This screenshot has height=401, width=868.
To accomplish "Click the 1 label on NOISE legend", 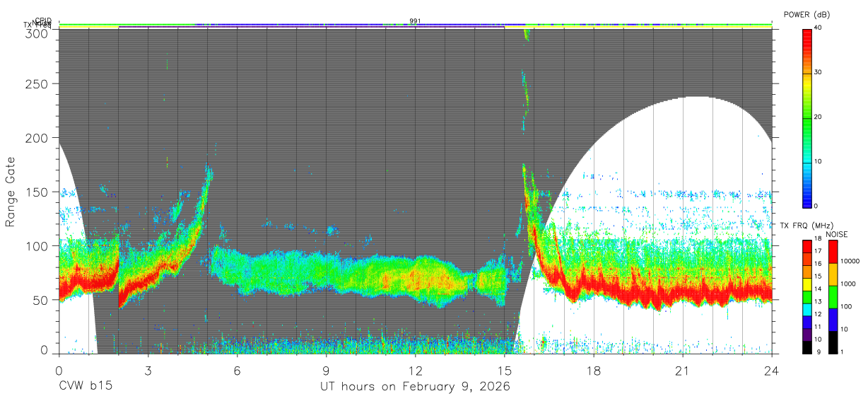I will tap(842, 351).
